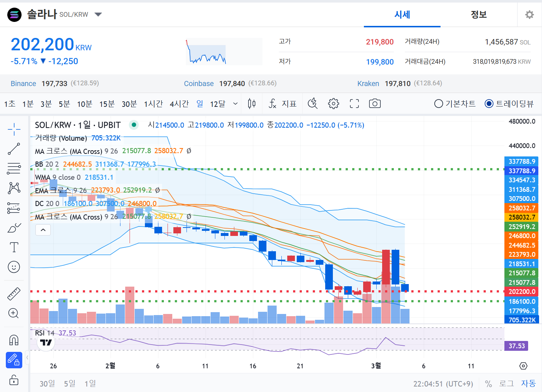Click the yellow 258032.7 price label

(522, 217)
